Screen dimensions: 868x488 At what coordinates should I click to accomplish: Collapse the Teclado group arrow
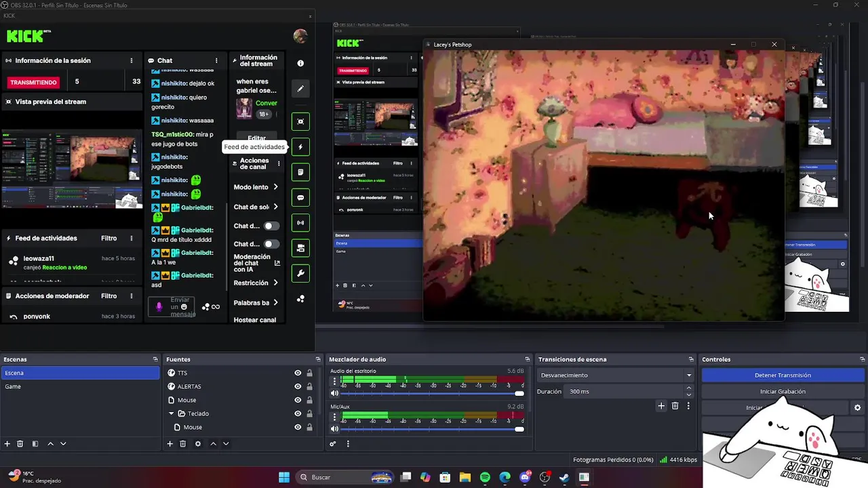(172, 413)
